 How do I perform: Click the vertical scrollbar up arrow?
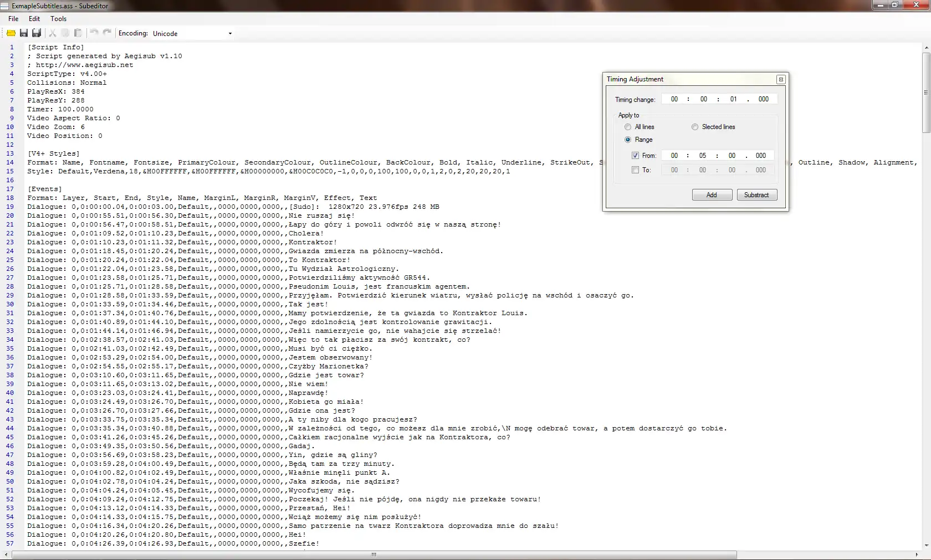pyautogui.click(x=926, y=48)
